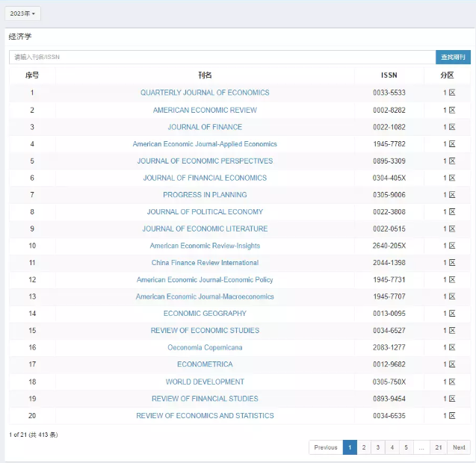Select ISSN cell 2640-205X
The width and height of the screenshot is (476, 463).
click(x=389, y=246)
